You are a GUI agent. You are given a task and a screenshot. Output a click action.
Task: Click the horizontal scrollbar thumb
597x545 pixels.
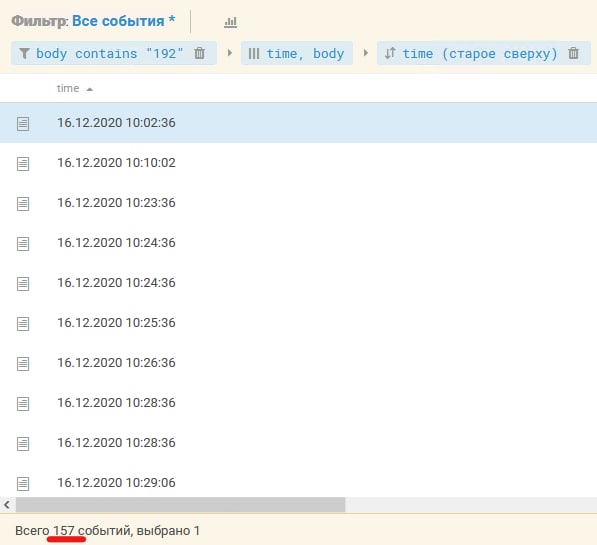click(180, 505)
